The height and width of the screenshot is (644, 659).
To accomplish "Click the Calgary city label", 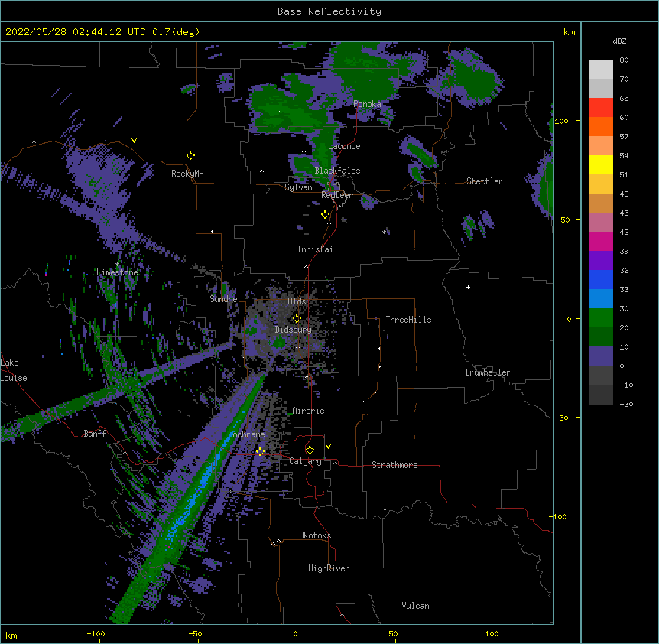I will click(x=305, y=461).
